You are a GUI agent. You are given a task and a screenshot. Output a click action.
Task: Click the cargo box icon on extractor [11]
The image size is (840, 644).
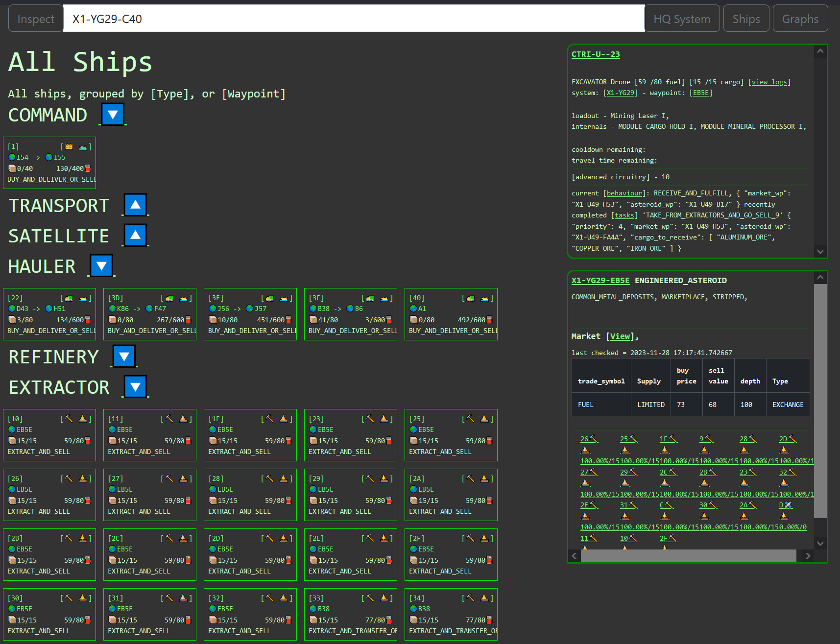pos(112,440)
